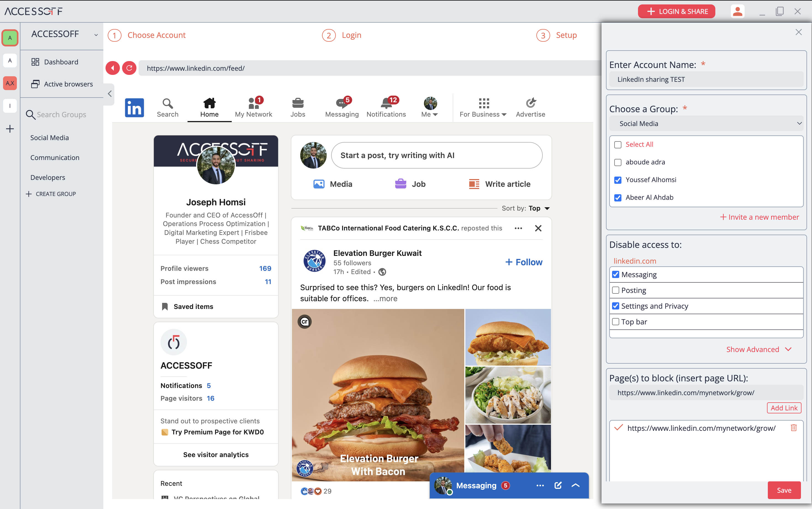Open the Me profile dropdown
The image size is (812, 509).
pos(430,108)
